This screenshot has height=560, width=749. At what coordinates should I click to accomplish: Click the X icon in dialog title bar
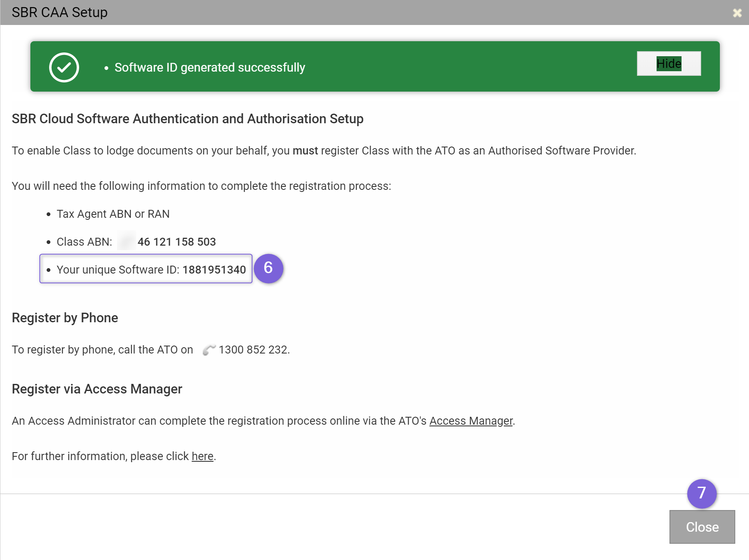point(737,13)
